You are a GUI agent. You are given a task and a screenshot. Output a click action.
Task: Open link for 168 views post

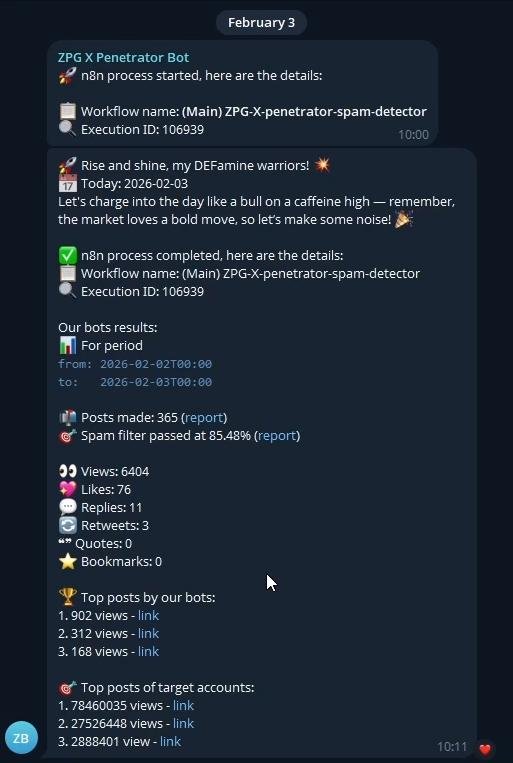pos(148,652)
